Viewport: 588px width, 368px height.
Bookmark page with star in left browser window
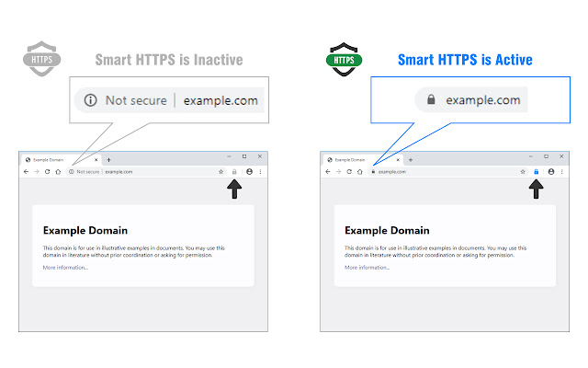pyautogui.click(x=220, y=172)
